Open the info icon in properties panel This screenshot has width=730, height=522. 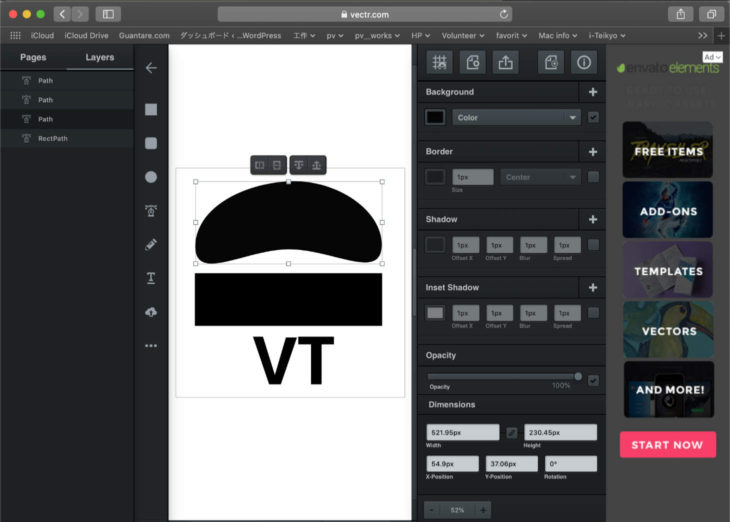584,62
